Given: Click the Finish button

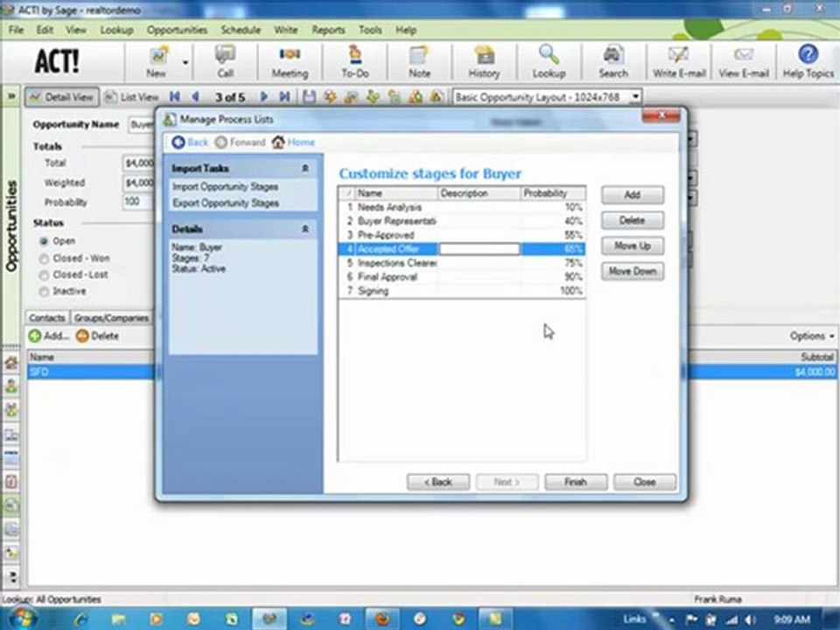Looking at the screenshot, I should [x=576, y=482].
